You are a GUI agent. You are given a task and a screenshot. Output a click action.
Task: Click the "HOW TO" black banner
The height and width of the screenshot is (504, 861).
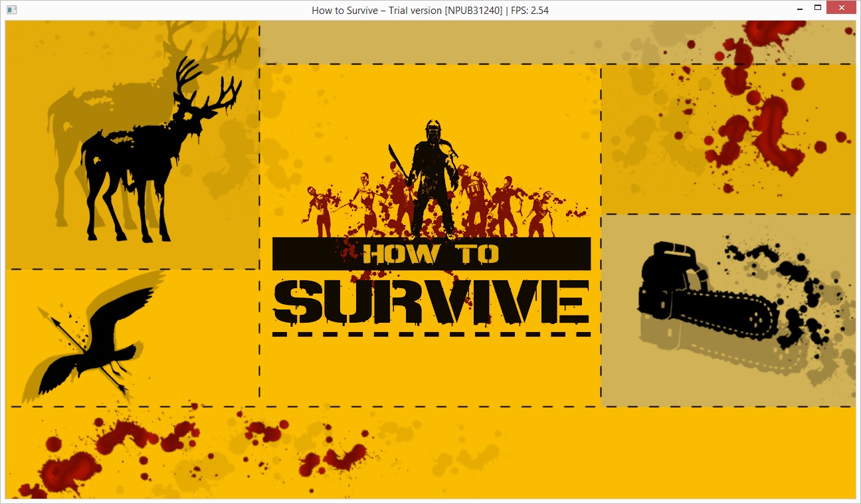click(431, 254)
